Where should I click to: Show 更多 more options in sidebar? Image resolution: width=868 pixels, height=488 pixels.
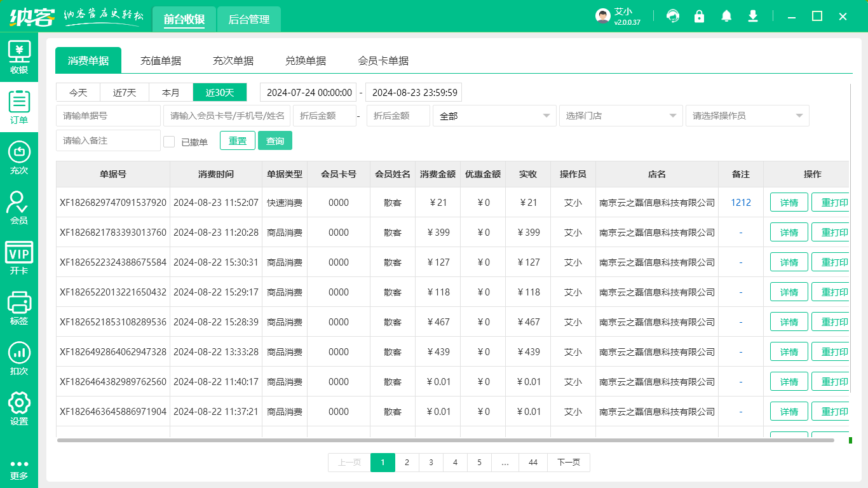[19, 470]
